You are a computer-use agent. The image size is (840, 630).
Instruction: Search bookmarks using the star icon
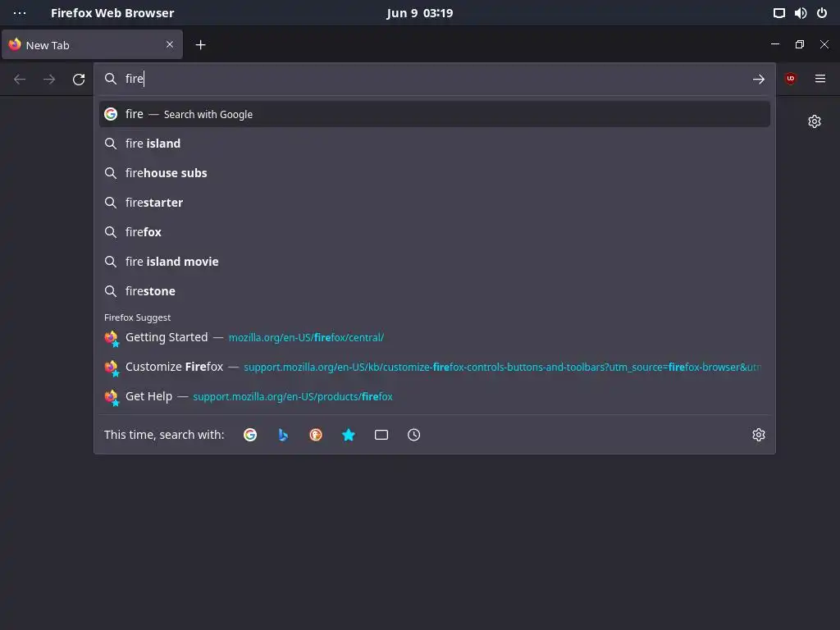tap(348, 435)
